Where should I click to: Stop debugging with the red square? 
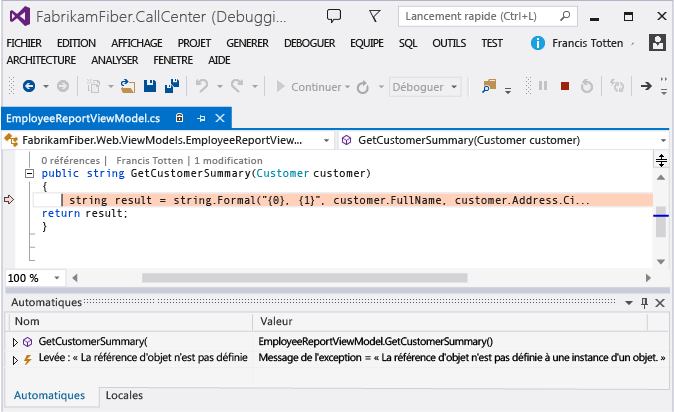tap(565, 86)
